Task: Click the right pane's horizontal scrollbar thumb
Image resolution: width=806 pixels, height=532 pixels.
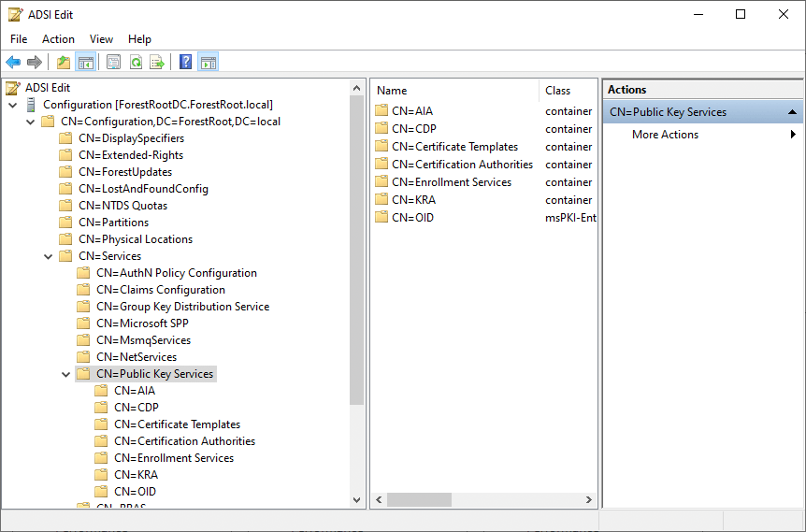Action: (432, 500)
